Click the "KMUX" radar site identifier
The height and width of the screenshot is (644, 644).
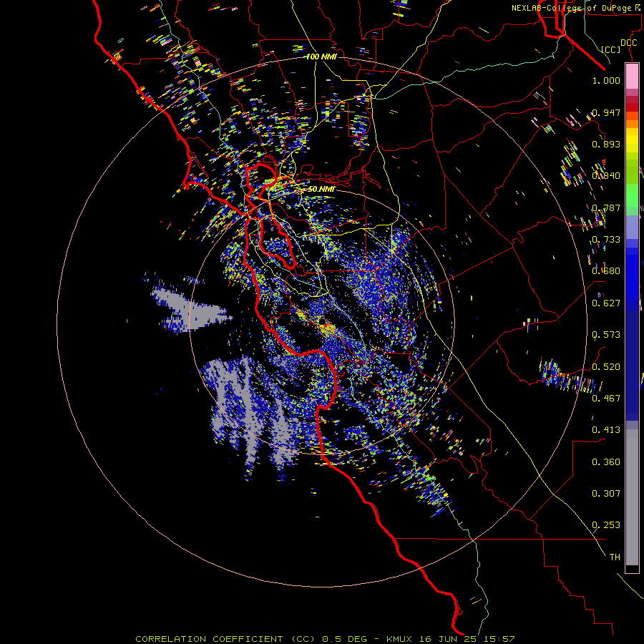click(401, 639)
